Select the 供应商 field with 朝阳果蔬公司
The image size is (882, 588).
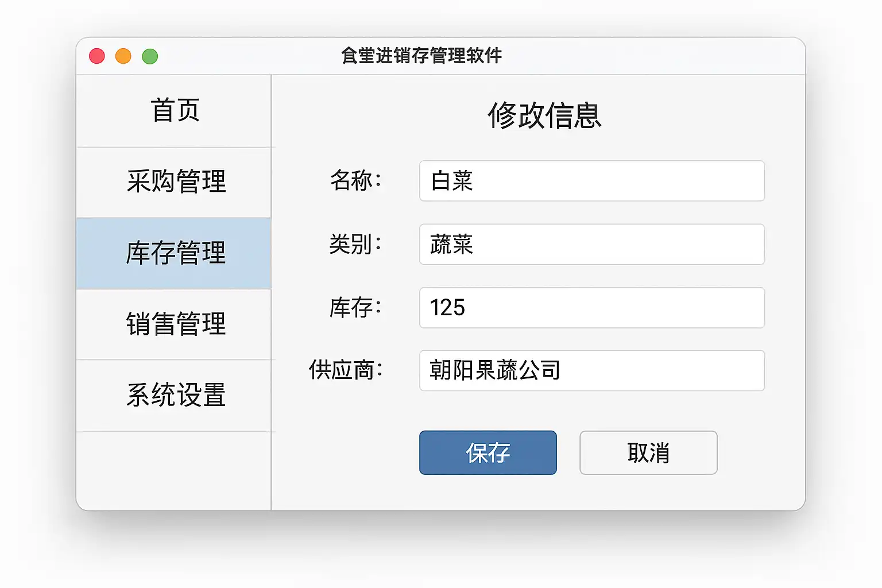(591, 370)
